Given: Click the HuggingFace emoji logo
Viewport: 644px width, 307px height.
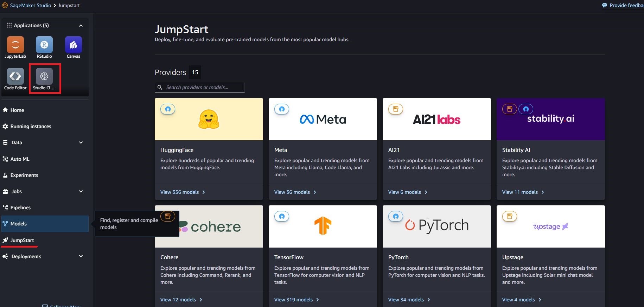Looking at the screenshot, I should coord(209,119).
